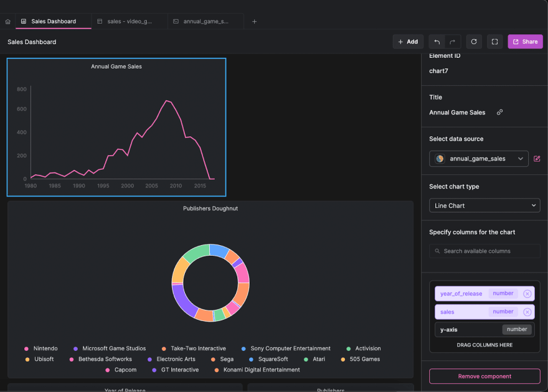
Task: Click the Annual Game Sales title value
Action: point(457,113)
